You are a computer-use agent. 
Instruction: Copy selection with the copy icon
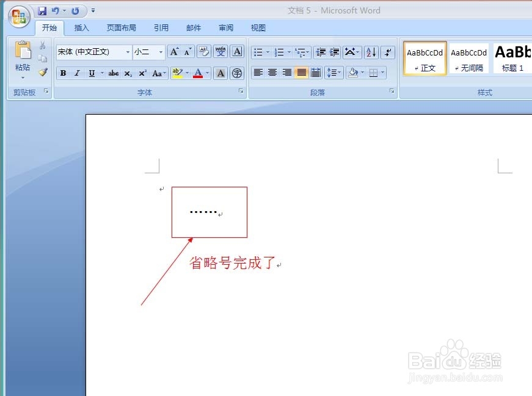pyautogui.click(x=43, y=59)
